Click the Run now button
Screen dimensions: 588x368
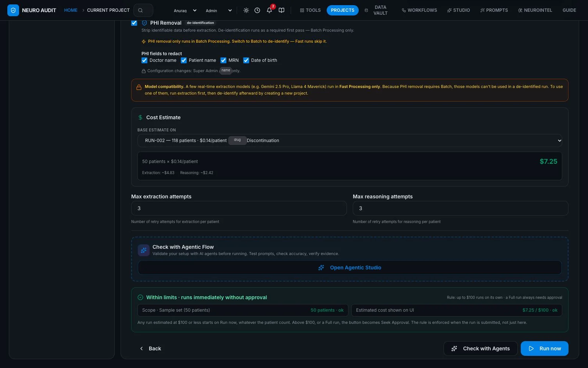(545, 348)
